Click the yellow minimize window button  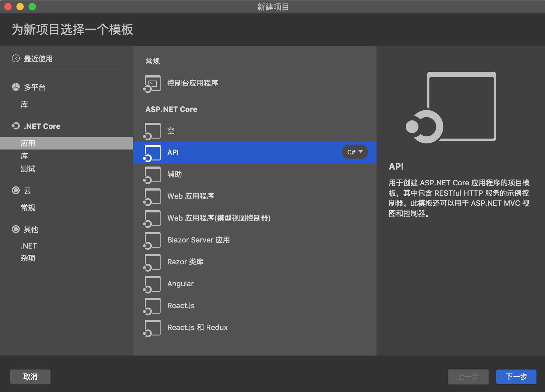pyautogui.click(x=20, y=7)
